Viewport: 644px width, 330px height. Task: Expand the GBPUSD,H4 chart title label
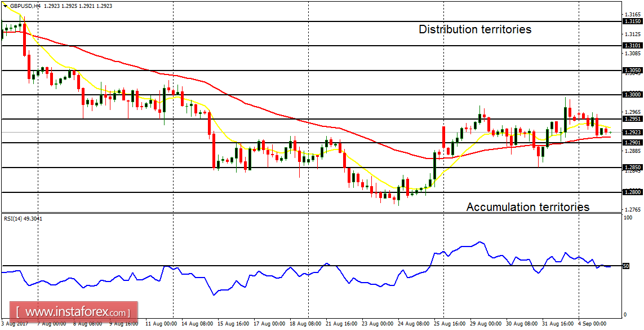click(25, 6)
